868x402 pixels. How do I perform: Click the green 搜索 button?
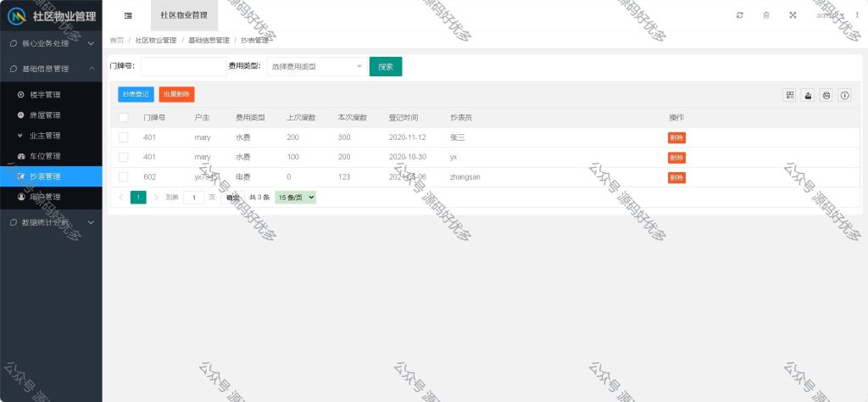click(386, 66)
